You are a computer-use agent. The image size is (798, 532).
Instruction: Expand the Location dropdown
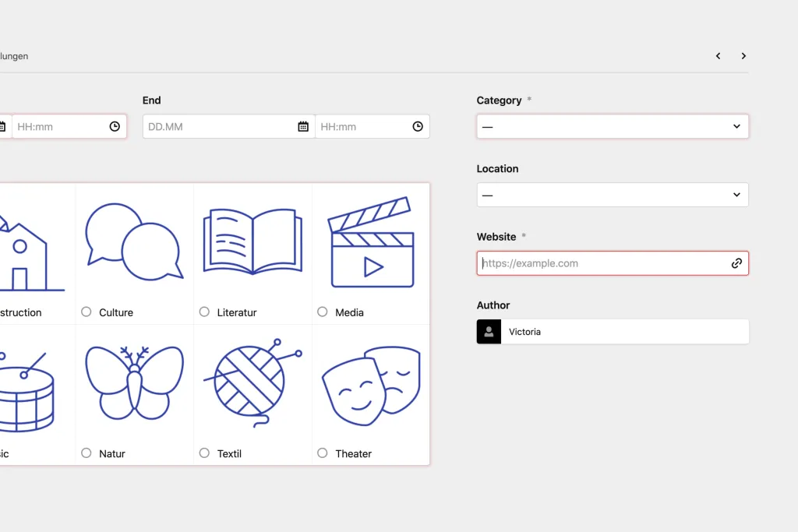[x=613, y=195]
